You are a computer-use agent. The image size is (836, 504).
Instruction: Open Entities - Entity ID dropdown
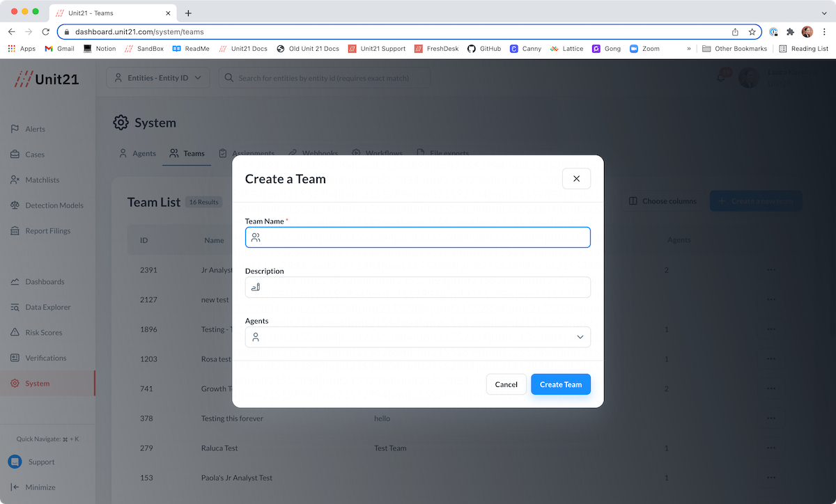pyautogui.click(x=158, y=78)
